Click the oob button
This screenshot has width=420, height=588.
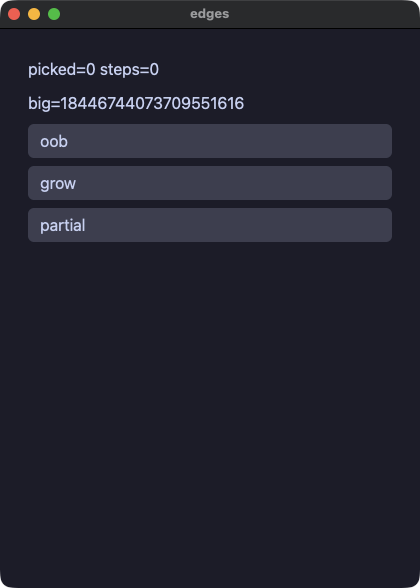pos(210,141)
